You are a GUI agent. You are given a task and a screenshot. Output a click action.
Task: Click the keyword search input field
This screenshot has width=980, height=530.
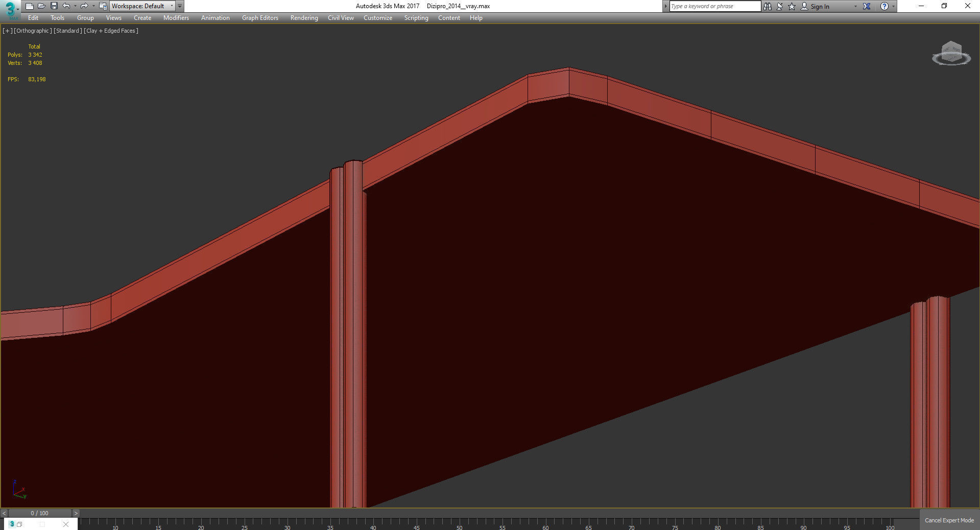(x=715, y=6)
